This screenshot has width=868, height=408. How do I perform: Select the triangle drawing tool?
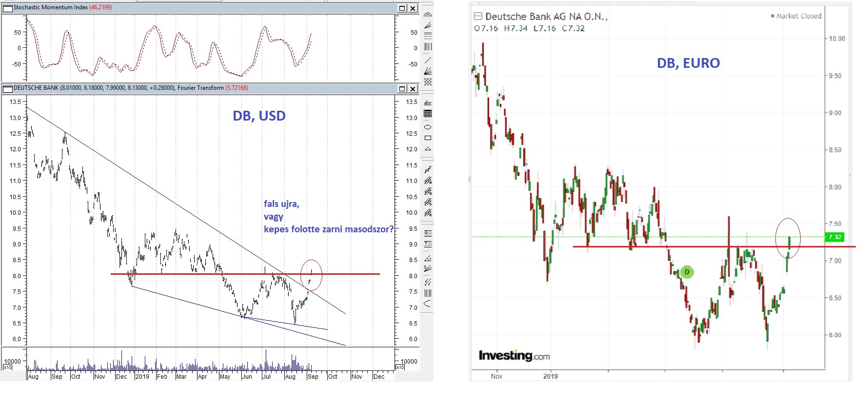coord(428,149)
